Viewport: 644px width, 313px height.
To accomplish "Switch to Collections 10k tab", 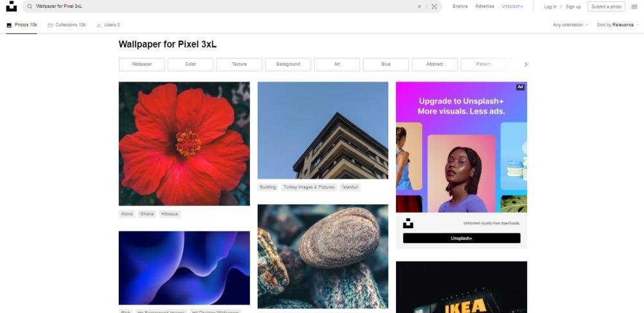I will [67, 25].
